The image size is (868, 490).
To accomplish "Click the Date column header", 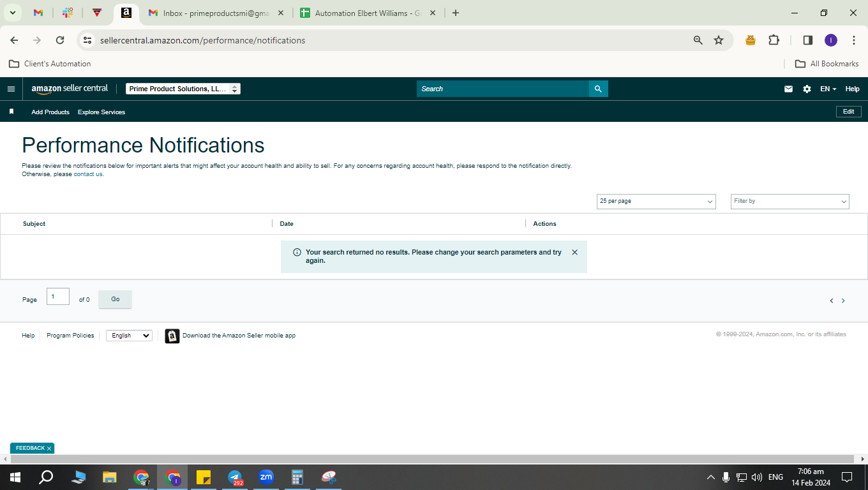I will pyautogui.click(x=287, y=224).
